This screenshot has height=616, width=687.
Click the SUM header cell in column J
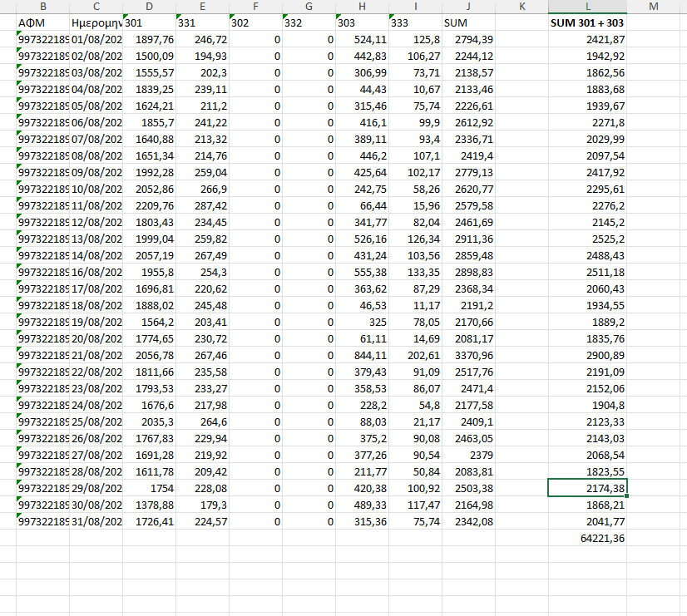pyautogui.click(x=468, y=23)
